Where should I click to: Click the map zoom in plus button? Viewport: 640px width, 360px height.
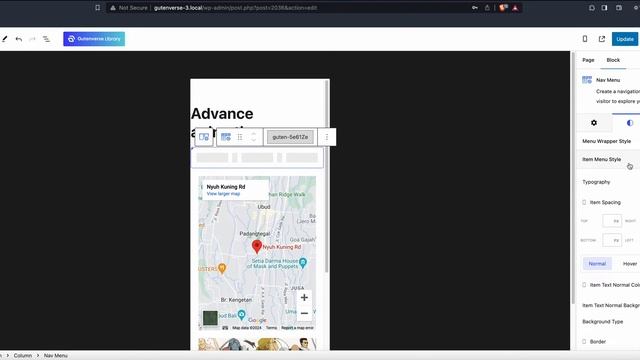coord(304,298)
